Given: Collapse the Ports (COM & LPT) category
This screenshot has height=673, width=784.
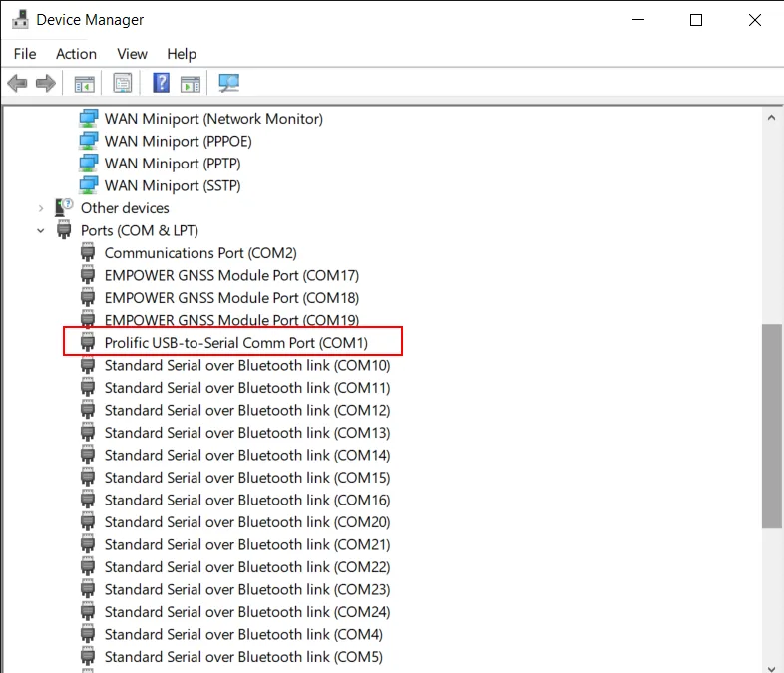Looking at the screenshot, I should [41, 231].
